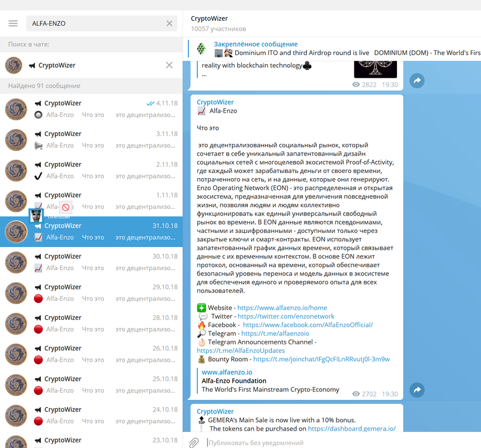
Task: Open the hamburger main menu
Action: pos(13,24)
